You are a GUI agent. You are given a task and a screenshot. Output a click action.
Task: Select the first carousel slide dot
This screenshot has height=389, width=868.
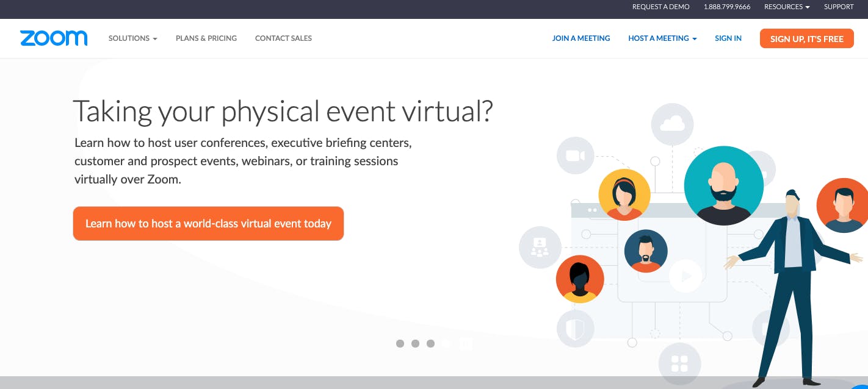pos(400,344)
